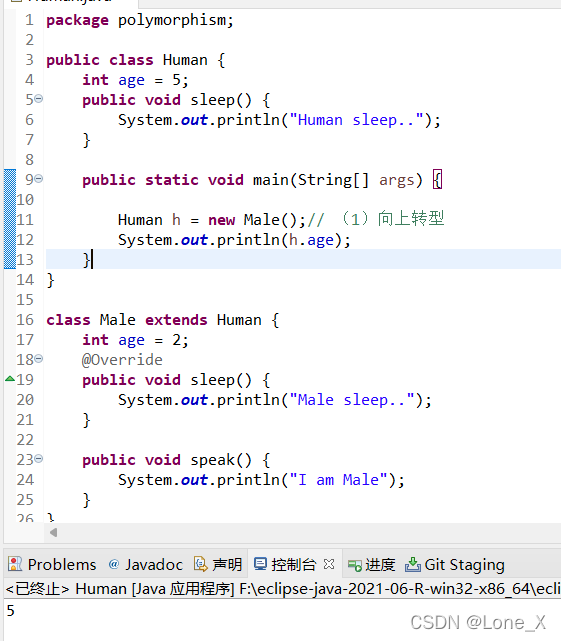Viewport: 561px width, 641px height.
Task: Open the 声明 (Declaration) tab
Action: tap(218, 565)
